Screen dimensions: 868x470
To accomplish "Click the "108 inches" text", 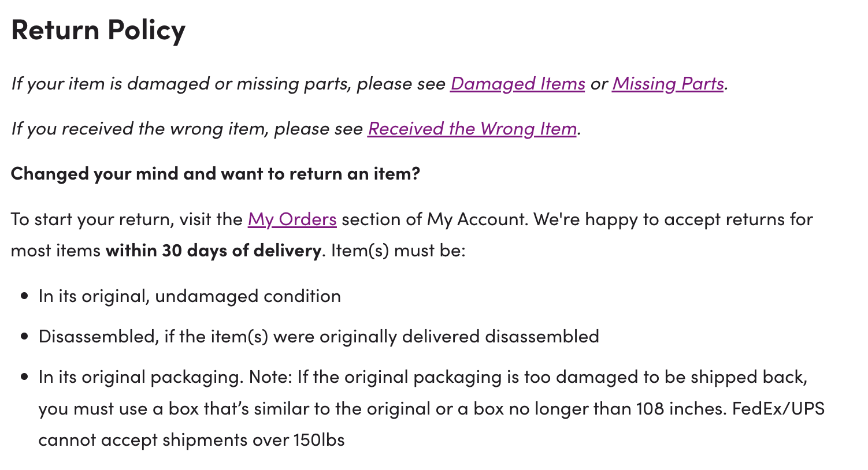I will click(x=680, y=409).
